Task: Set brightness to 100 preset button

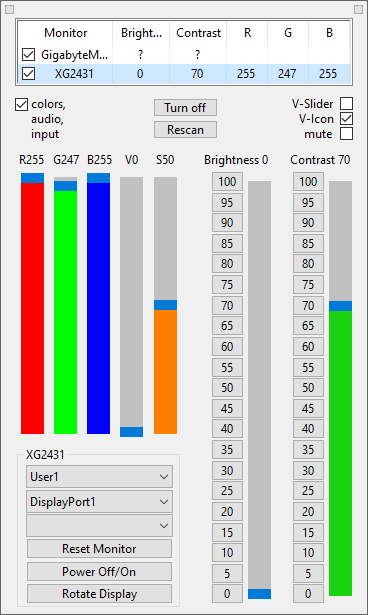Action: pos(227,182)
